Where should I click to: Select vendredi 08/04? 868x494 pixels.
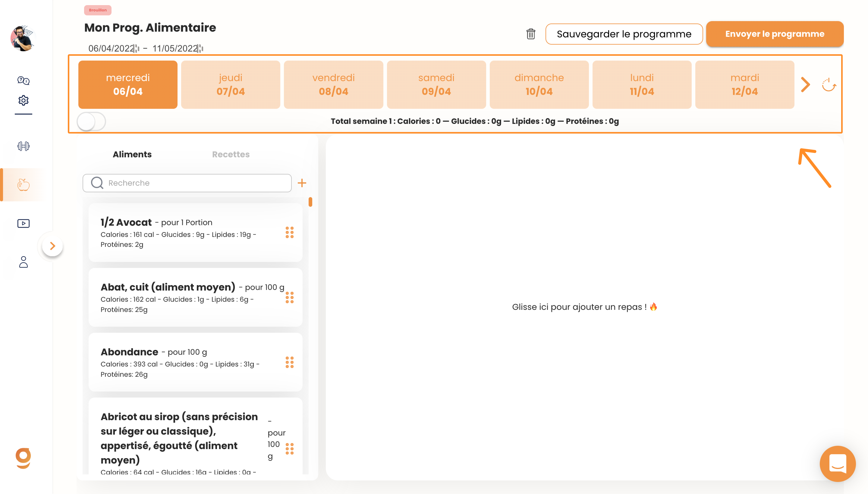(333, 85)
